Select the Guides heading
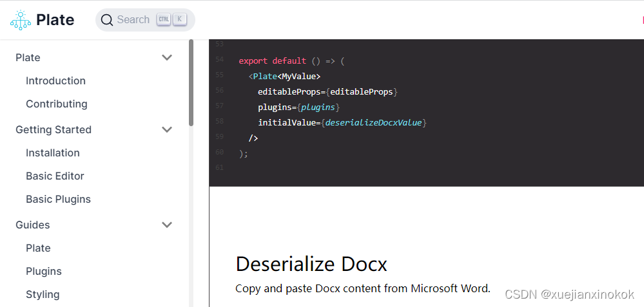Viewport: 644px width, 307px height. pos(33,225)
